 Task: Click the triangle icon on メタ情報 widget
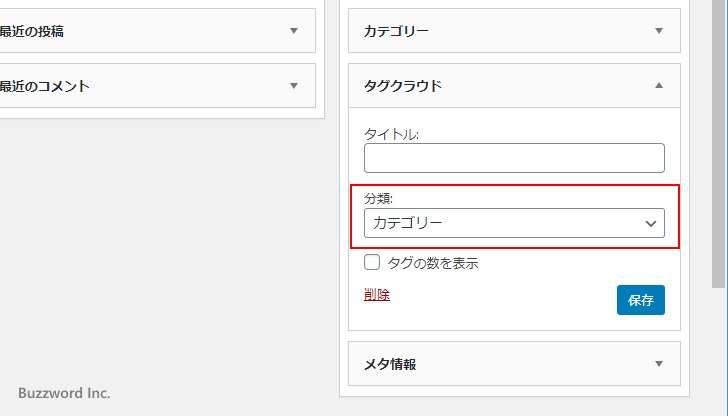[x=658, y=364]
